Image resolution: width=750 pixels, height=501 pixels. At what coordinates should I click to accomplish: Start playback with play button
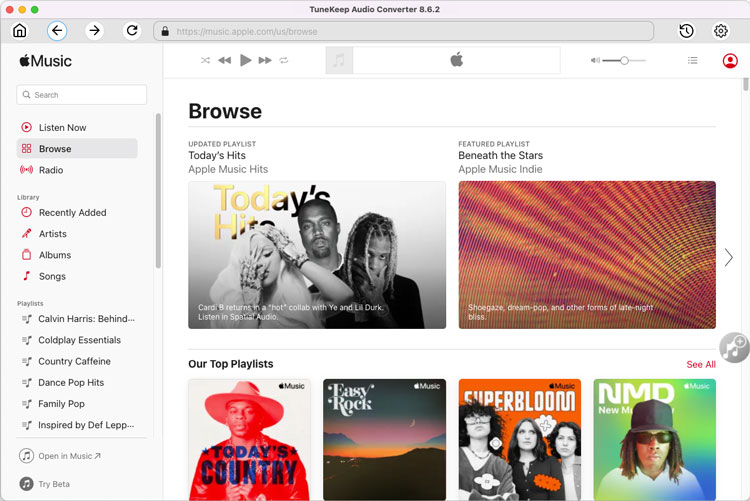(245, 60)
